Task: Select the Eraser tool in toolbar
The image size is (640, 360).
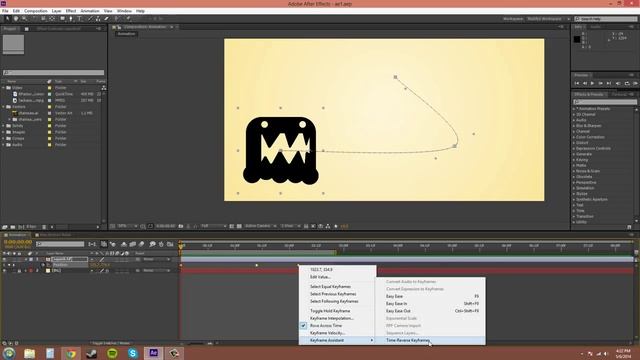Action: [x=107, y=18]
